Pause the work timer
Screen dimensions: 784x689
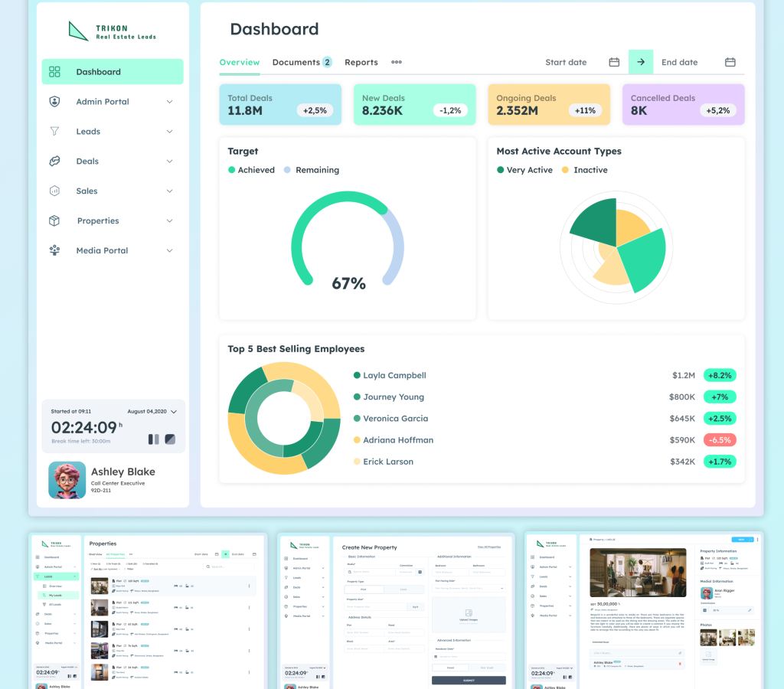coord(154,439)
